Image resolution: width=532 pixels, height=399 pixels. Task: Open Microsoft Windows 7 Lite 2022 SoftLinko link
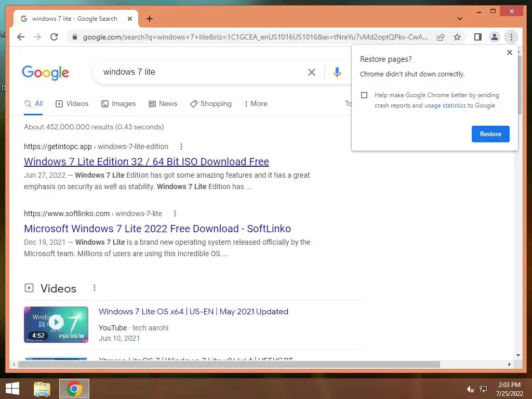(157, 229)
